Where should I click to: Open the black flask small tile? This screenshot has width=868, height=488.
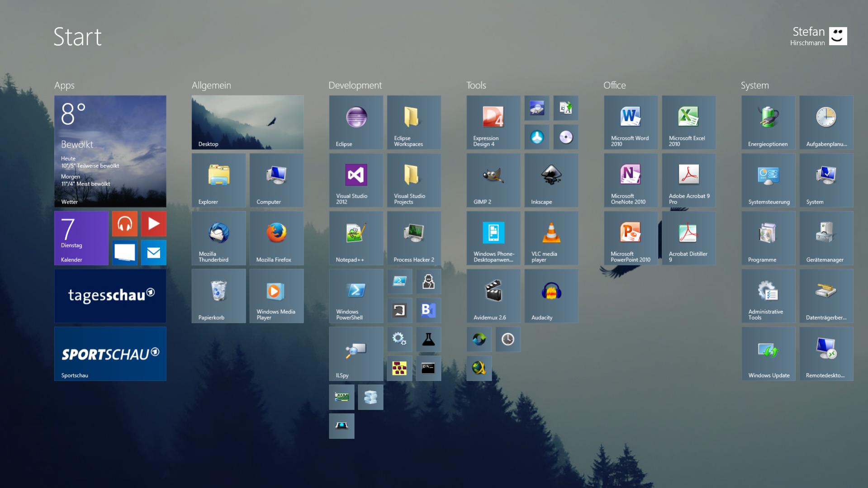tap(428, 339)
